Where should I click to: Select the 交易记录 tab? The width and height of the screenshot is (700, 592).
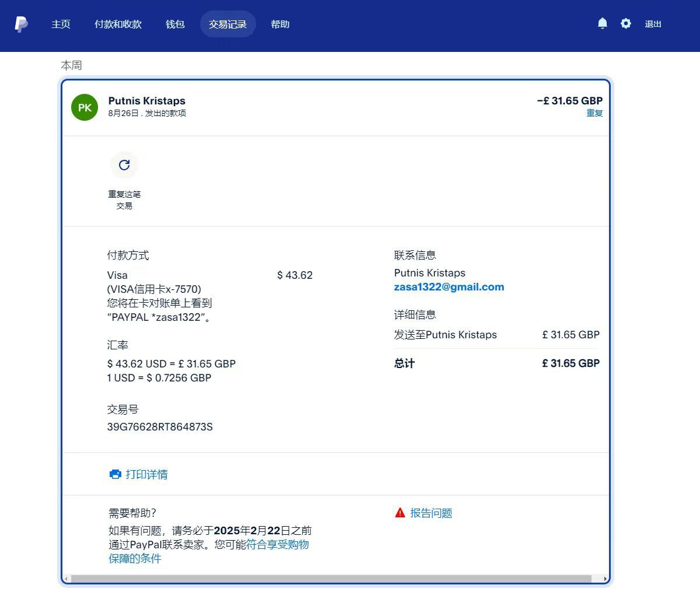(228, 24)
